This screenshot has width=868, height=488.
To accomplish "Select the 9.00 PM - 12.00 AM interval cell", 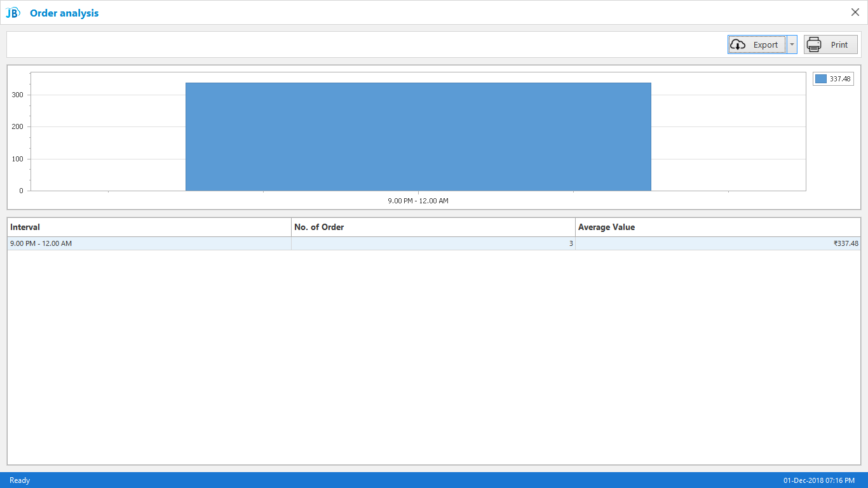I will click(149, 243).
